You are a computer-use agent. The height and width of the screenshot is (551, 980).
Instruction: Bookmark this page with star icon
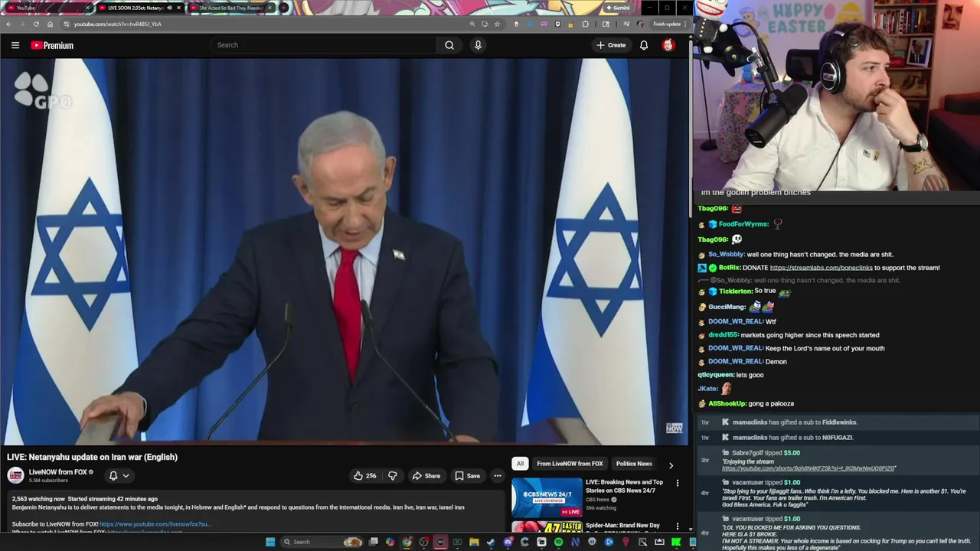497,24
